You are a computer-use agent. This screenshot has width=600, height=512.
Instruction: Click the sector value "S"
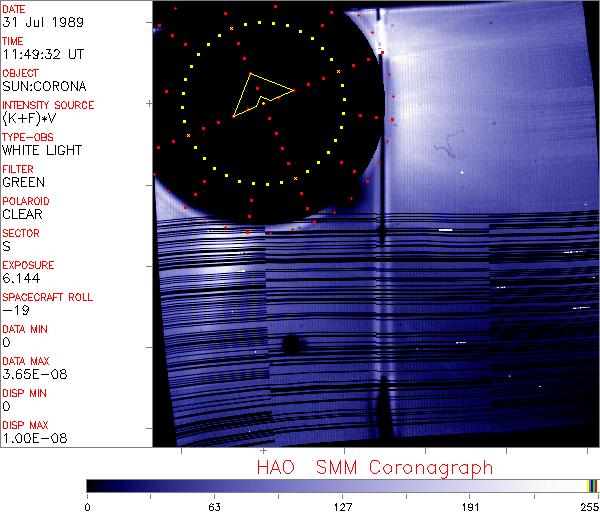6,246
